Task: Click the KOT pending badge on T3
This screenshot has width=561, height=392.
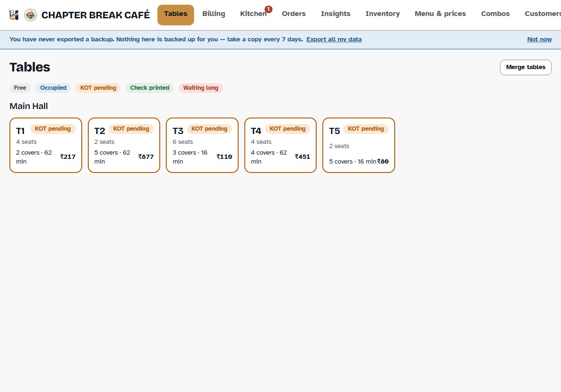Action: pos(209,129)
